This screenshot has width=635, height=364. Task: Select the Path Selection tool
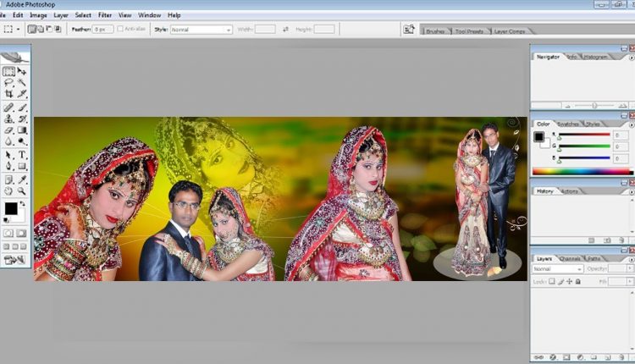tap(9, 155)
